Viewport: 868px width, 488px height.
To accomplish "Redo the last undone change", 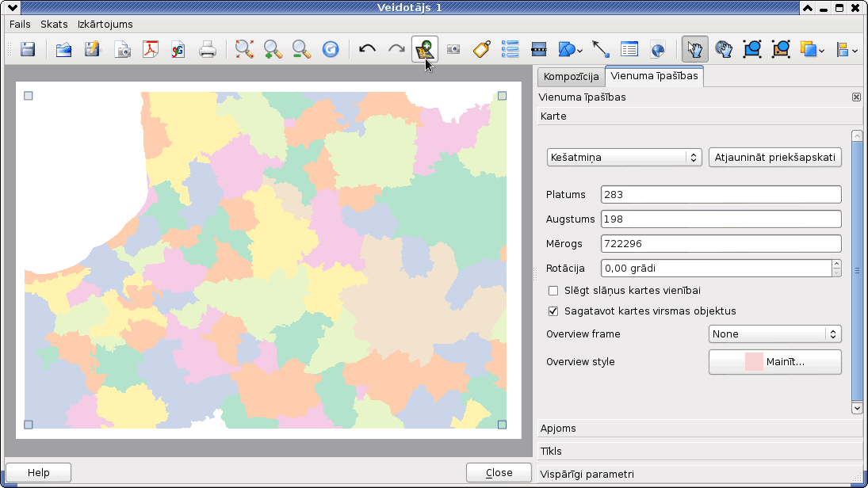I will click(396, 49).
